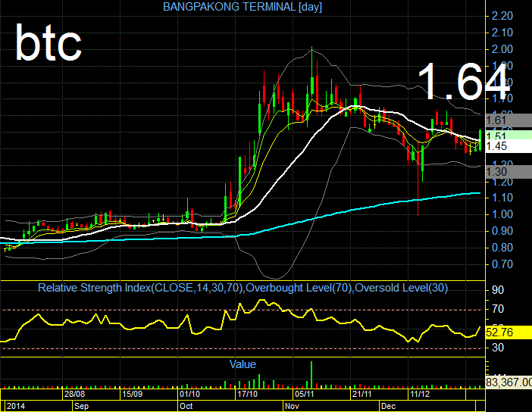Click the 2014 year label on timeline
532x412 pixels.
tap(16, 406)
